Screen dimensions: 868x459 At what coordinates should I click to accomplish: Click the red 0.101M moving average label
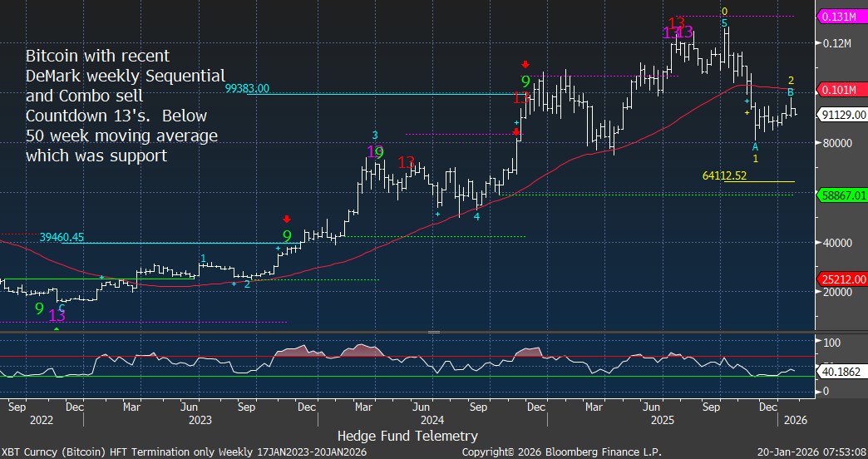pos(843,90)
